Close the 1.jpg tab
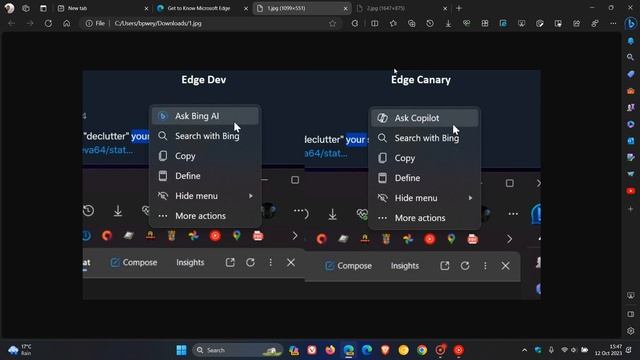The image size is (640, 360). click(345, 8)
